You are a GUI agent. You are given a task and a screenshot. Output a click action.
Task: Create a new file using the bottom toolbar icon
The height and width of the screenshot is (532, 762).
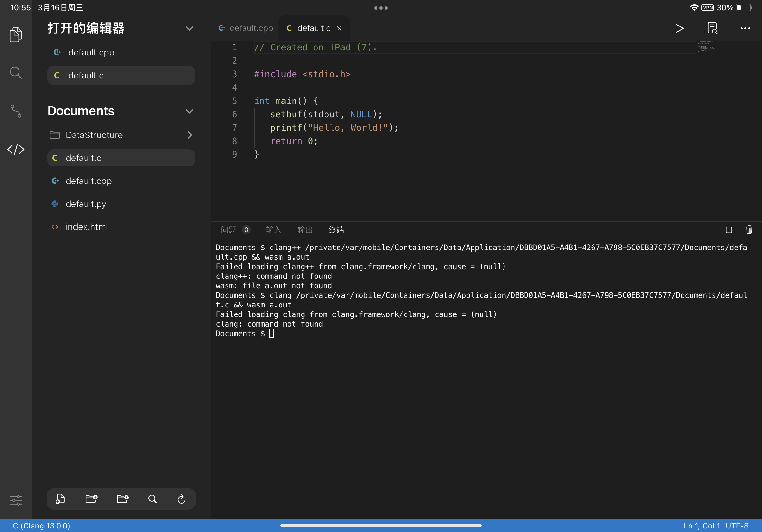pos(60,499)
